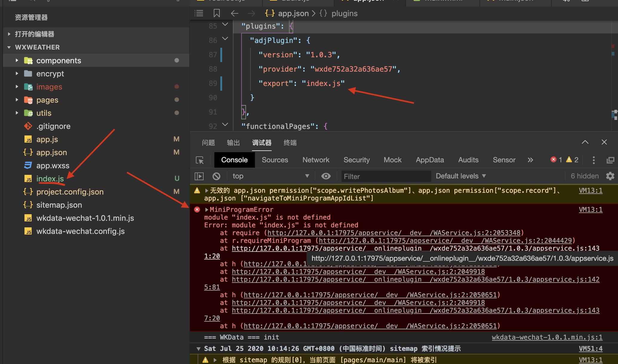Toggle the console sidebar panel icon

point(199,176)
